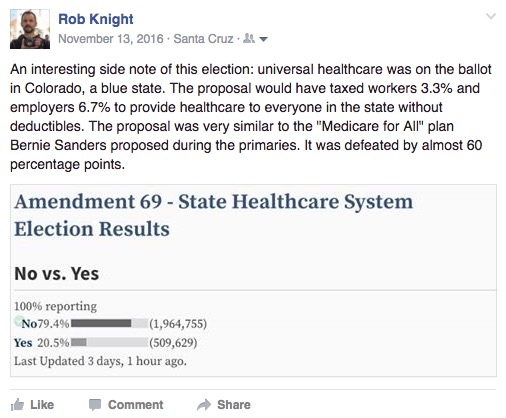Click the Like thumbs-up icon
506x418 pixels.
[17, 405]
